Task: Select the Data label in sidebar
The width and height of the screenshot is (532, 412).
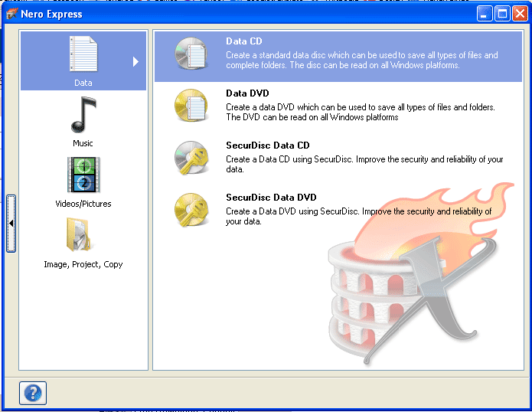Action: (x=83, y=83)
